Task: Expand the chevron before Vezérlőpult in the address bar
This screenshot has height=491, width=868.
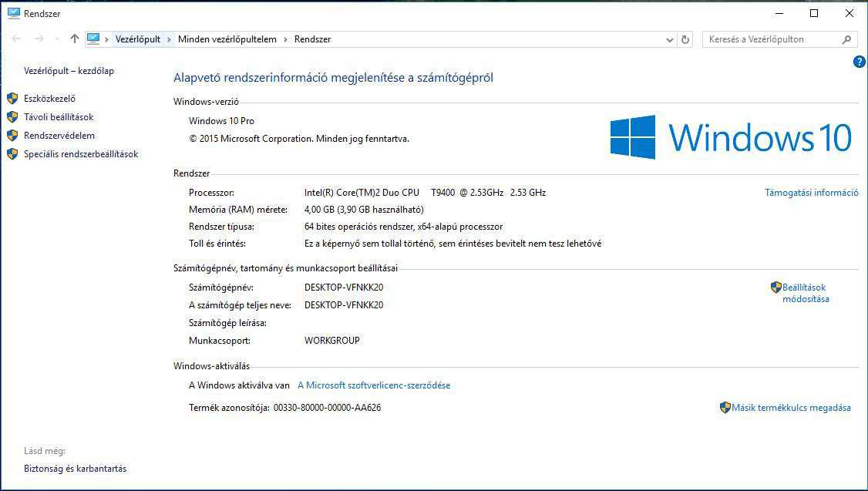Action: coord(106,39)
